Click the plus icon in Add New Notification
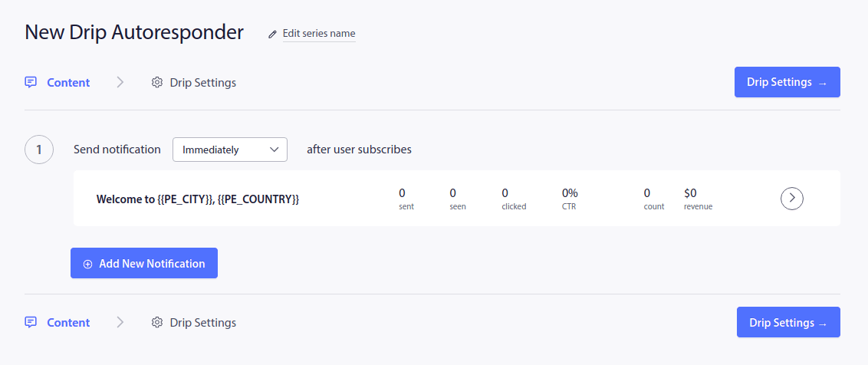This screenshot has height=365, width=868. point(87,265)
